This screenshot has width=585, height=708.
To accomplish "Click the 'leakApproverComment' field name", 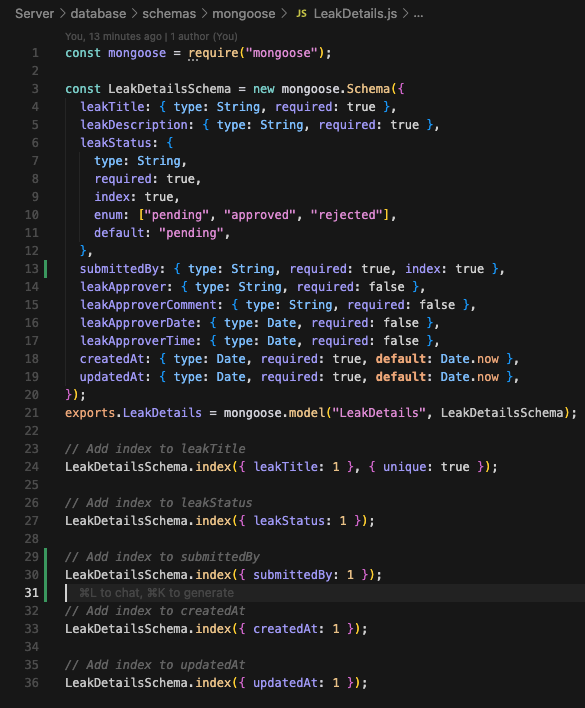I will (x=149, y=305).
